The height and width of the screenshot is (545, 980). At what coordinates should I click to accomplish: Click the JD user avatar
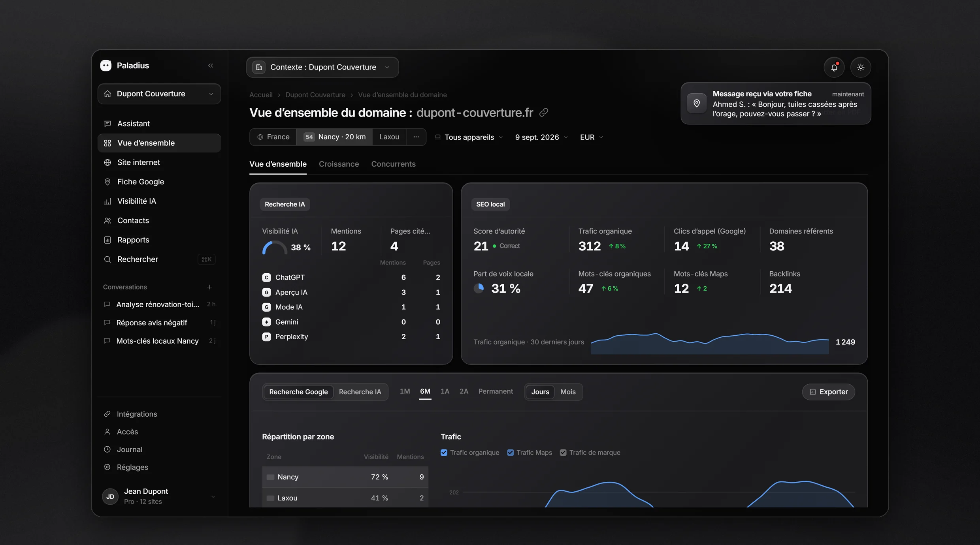tap(110, 496)
